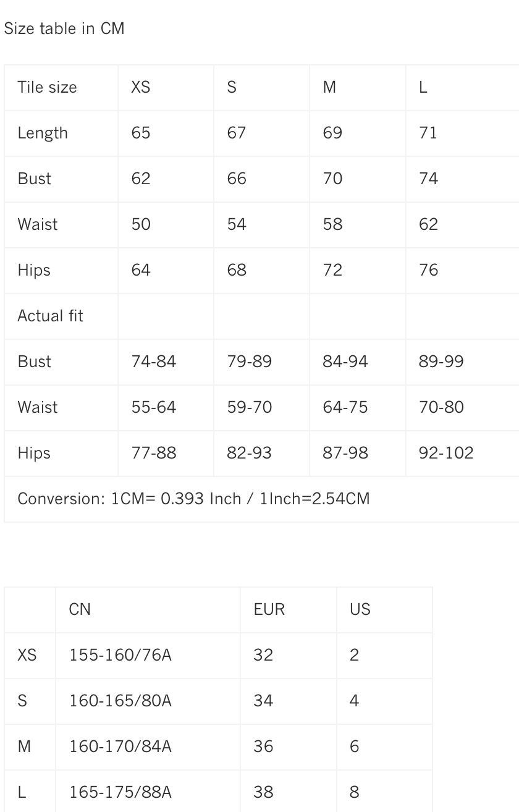This screenshot has height=812, width=519.
Task: Click CN size 165-175/88A cell
Action: tap(120, 792)
